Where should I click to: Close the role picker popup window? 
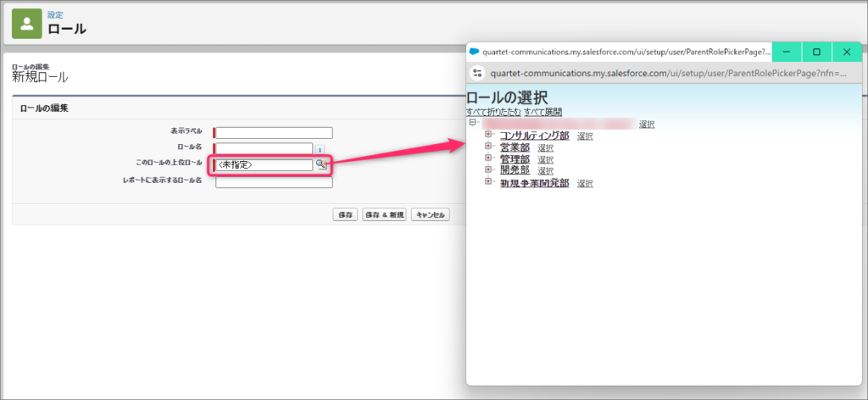click(x=846, y=52)
